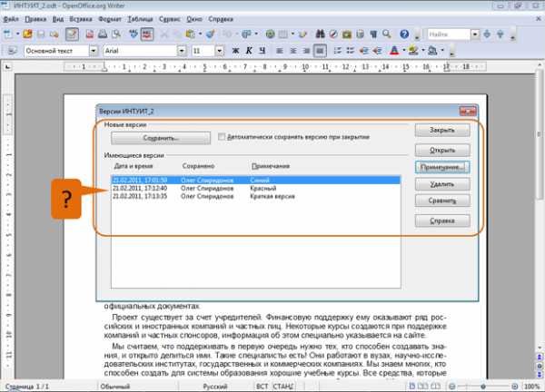Screen dimensions: 545x392
Task: Click the Save document icon
Action: pyautogui.click(x=41, y=34)
